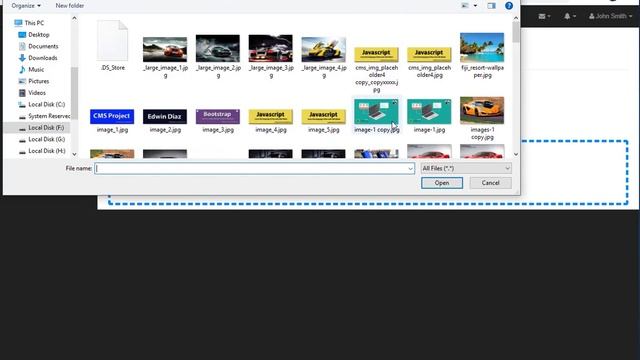Viewport: 640px width, 360px height.
Task: Click the Downloads arrow icon
Action: coord(22,58)
